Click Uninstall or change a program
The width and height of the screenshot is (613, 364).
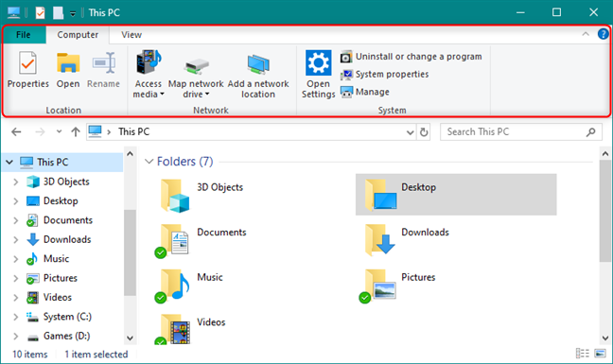(x=411, y=57)
